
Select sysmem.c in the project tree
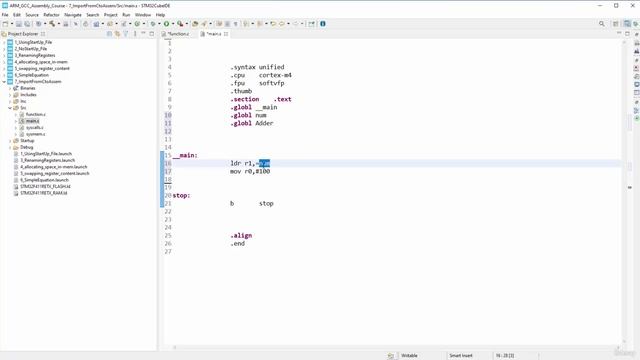[x=35, y=134]
